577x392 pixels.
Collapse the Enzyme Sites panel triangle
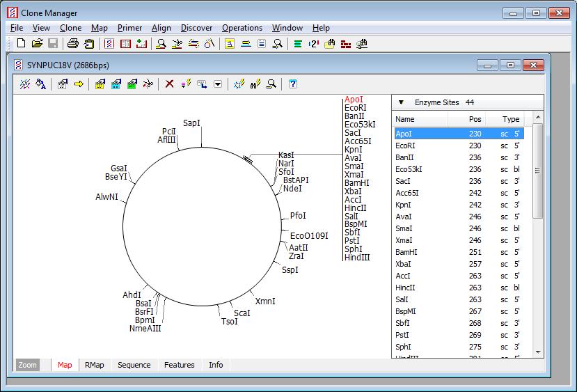click(x=401, y=102)
